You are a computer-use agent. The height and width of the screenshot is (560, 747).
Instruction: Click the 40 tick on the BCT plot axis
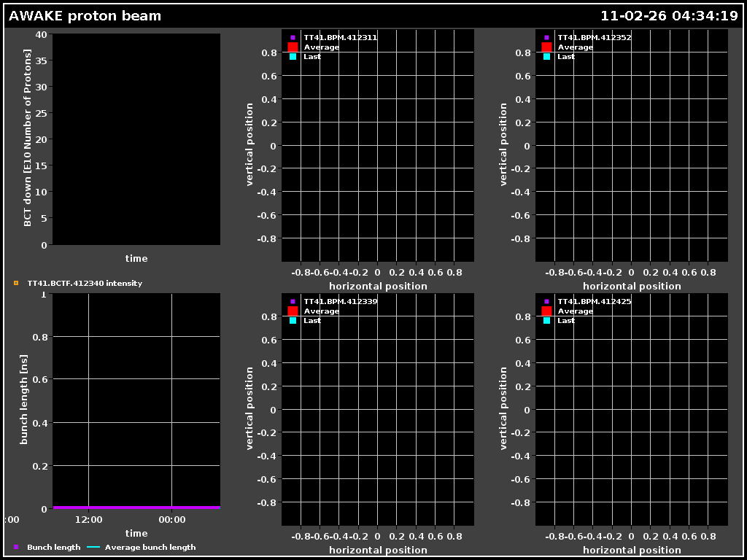(40, 34)
